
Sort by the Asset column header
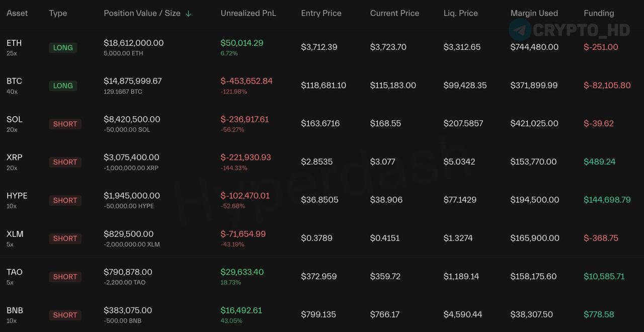coord(17,13)
